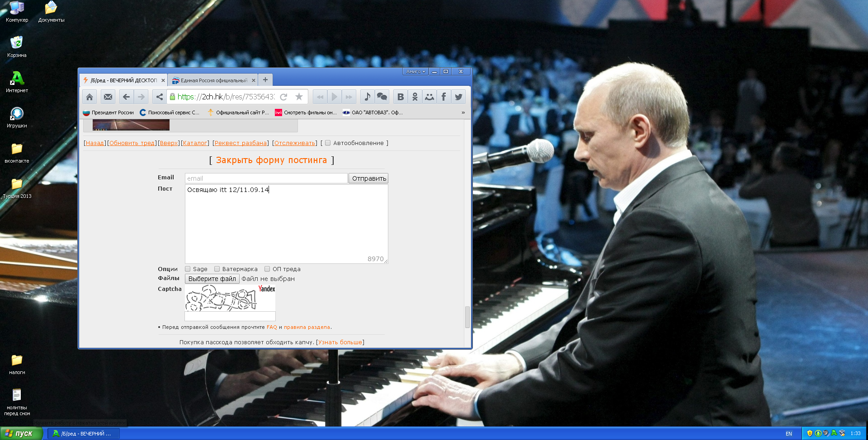
Task: Open the Амиго dropdown menu
Action: [415, 71]
